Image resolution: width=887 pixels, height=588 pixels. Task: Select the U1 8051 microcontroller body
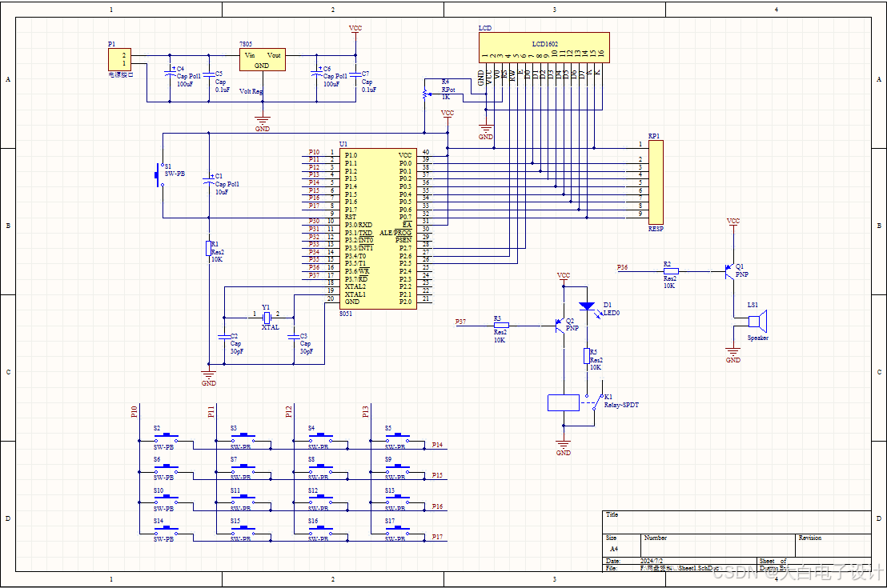pyautogui.click(x=378, y=229)
